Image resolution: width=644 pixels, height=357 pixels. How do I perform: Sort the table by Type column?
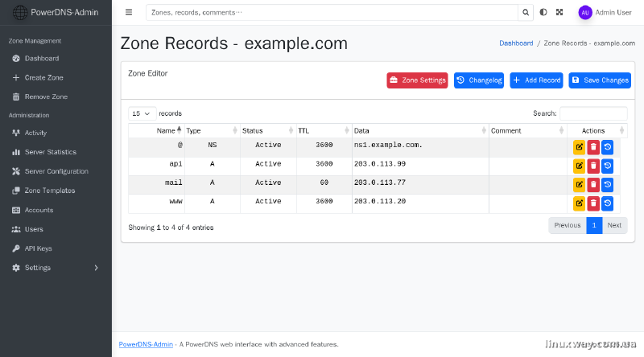(212, 131)
